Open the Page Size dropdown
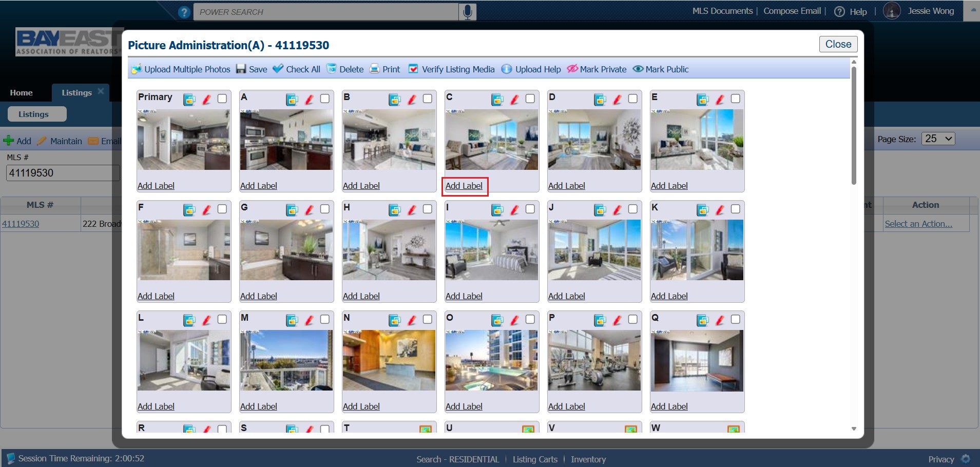980x467 pixels. pos(938,139)
